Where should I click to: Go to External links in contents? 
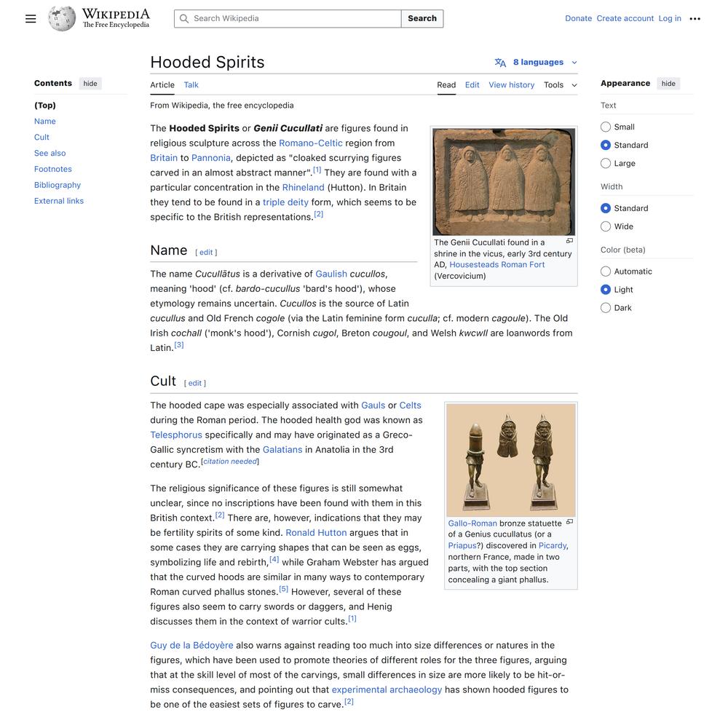click(x=58, y=201)
